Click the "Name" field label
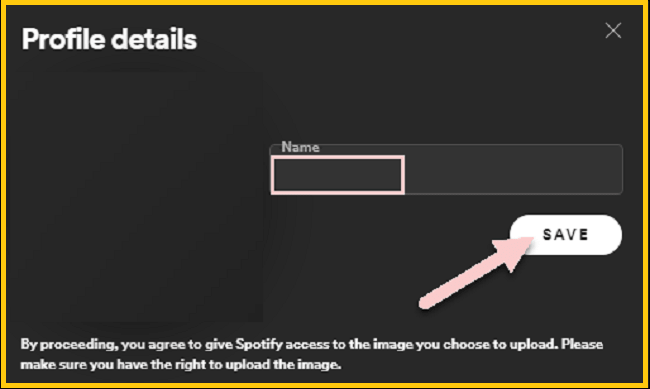The image size is (650, 389). click(x=301, y=147)
